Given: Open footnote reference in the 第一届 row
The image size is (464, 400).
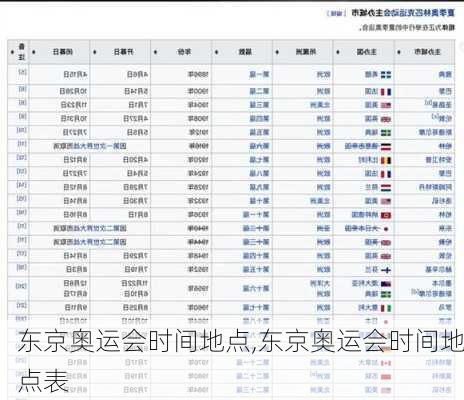Looking at the screenshot, I should [22, 72].
